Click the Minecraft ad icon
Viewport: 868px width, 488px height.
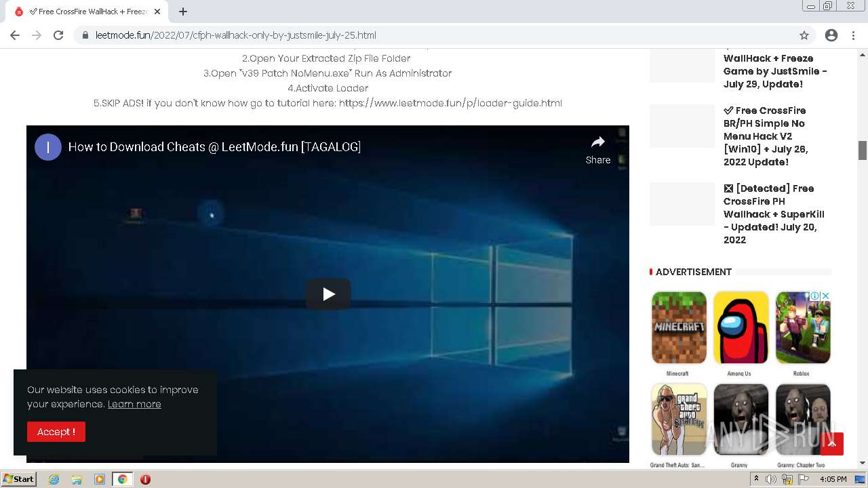tap(678, 328)
